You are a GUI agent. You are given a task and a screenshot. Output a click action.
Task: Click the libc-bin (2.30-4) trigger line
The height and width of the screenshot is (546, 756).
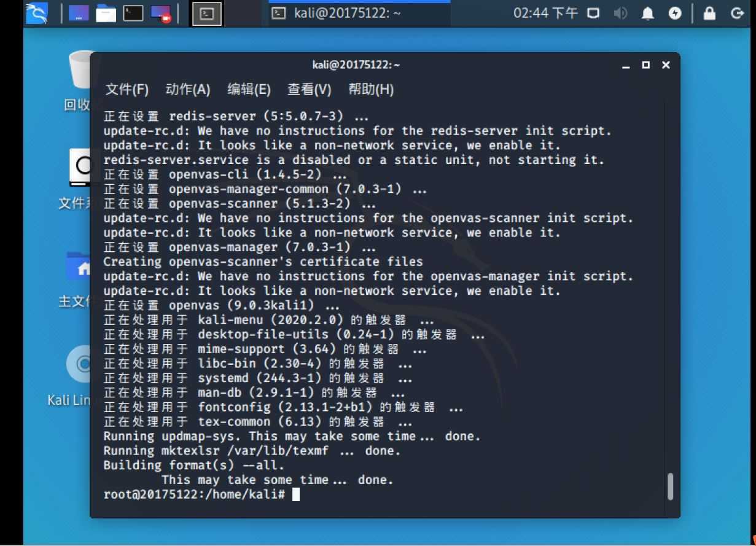[258, 364]
